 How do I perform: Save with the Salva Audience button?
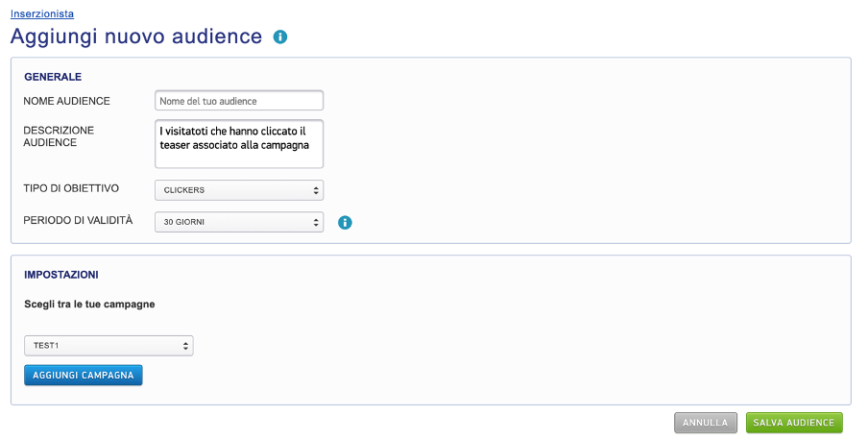[x=793, y=423]
